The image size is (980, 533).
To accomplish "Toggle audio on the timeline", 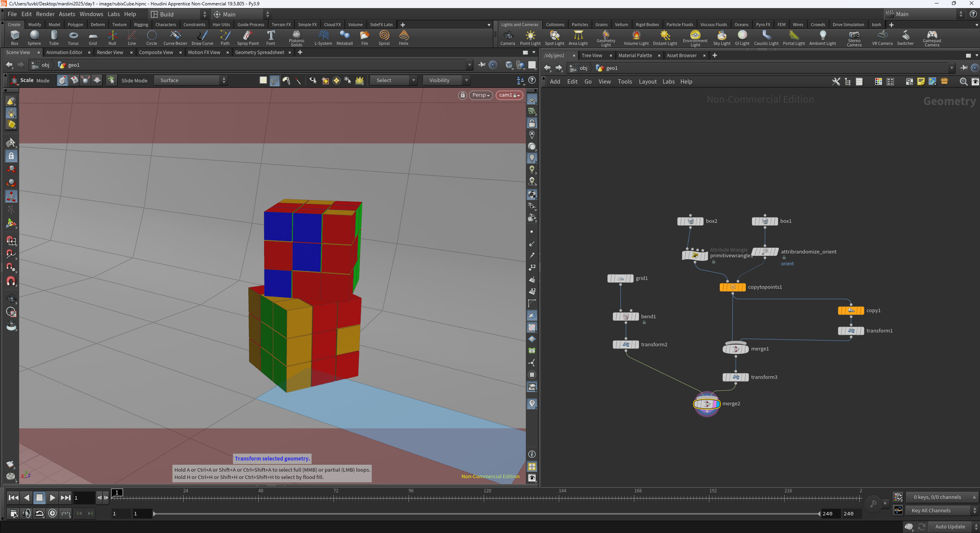I will [x=27, y=513].
